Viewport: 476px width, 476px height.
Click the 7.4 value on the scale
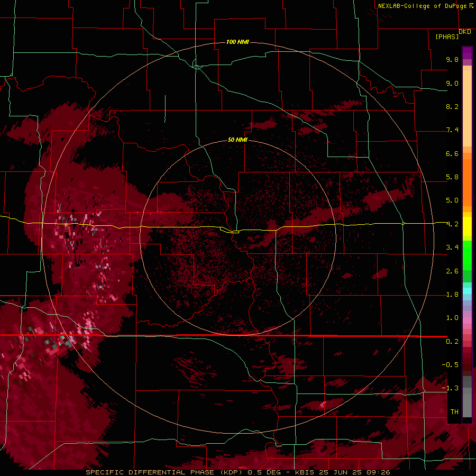pyautogui.click(x=452, y=130)
